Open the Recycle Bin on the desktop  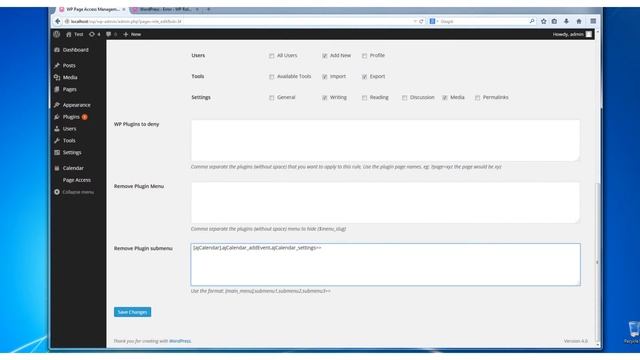click(x=633, y=331)
